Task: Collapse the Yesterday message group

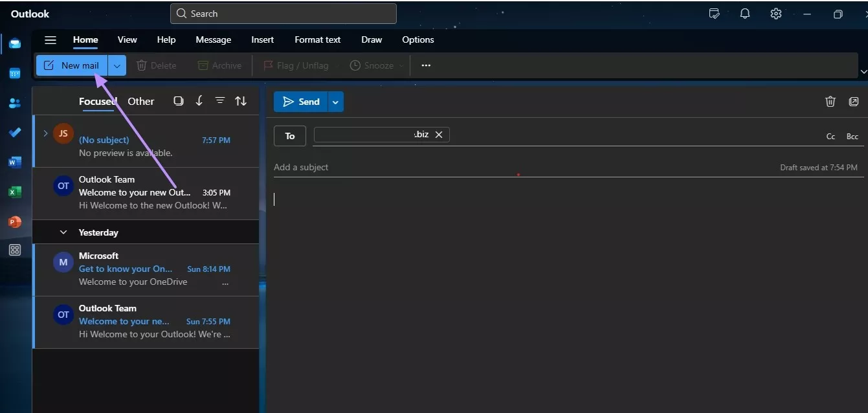Action: pyautogui.click(x=63, y=232)
